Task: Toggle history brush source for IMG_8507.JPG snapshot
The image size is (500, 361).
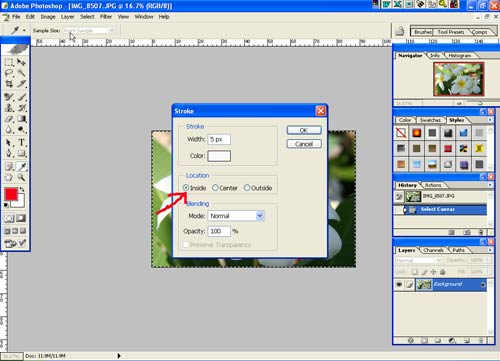Action: point(399,196)
